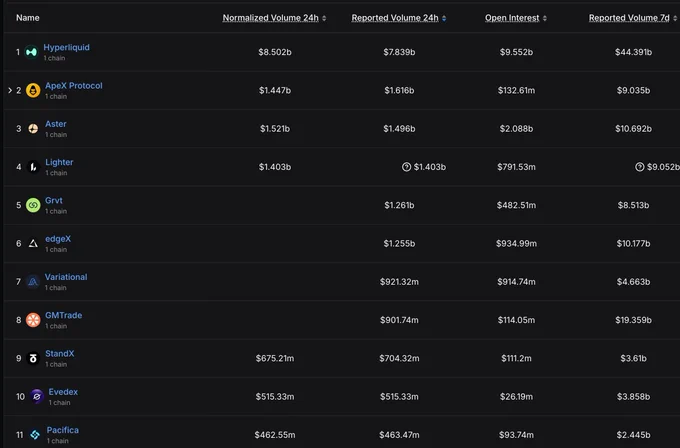Select Variational's $921.32m reported volume
This screenshot has width=680, height=448.
399,282
